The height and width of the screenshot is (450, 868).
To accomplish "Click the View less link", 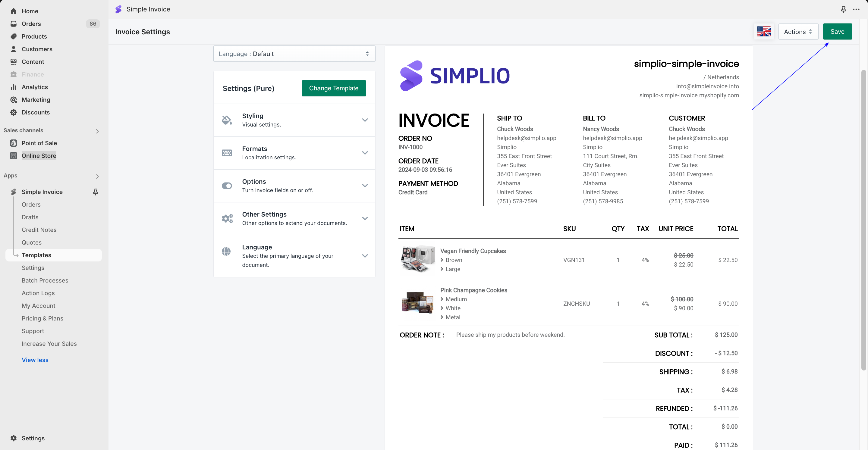I will click(x=35, y=360).
